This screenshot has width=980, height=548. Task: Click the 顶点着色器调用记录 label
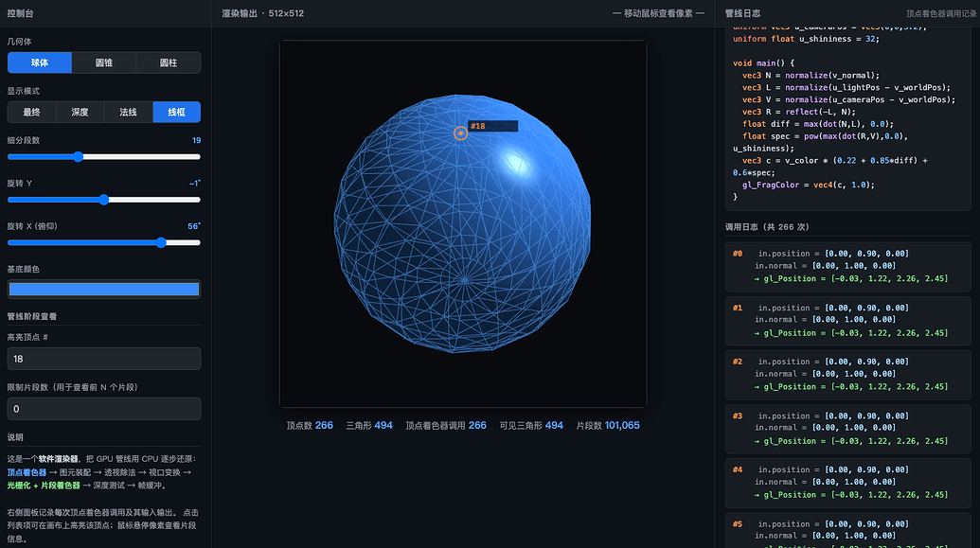pos(941,14)
